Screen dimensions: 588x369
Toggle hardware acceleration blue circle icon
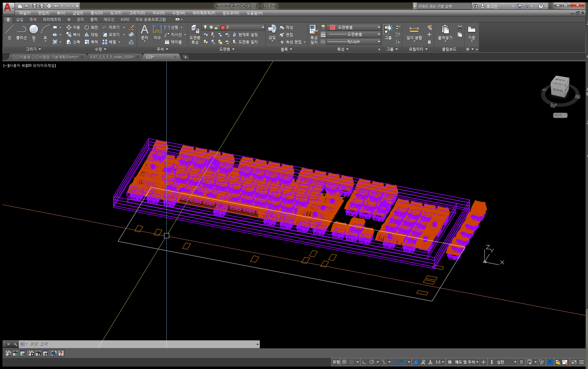tap(550, 362)
